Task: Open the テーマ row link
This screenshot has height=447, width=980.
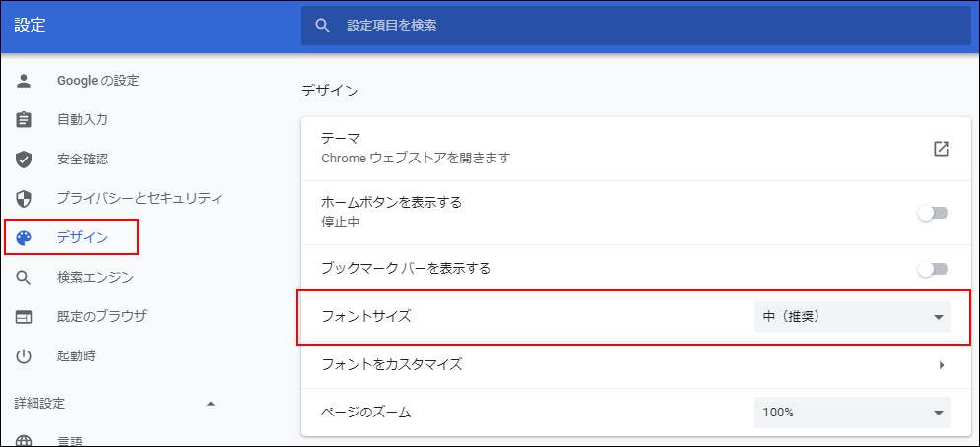Action: (x=611, y=149)
